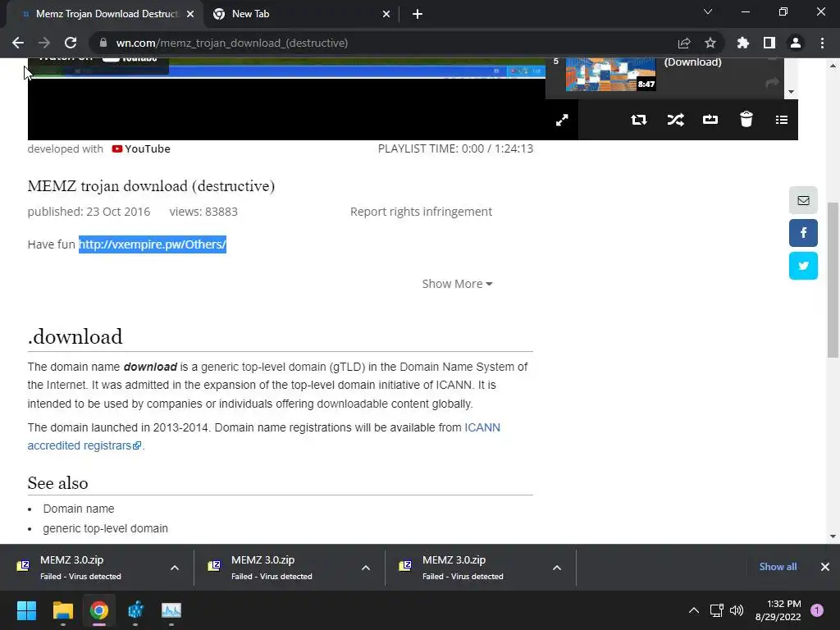
Task: Open the notification badge in tray
Action: click(x=817, y=610)
